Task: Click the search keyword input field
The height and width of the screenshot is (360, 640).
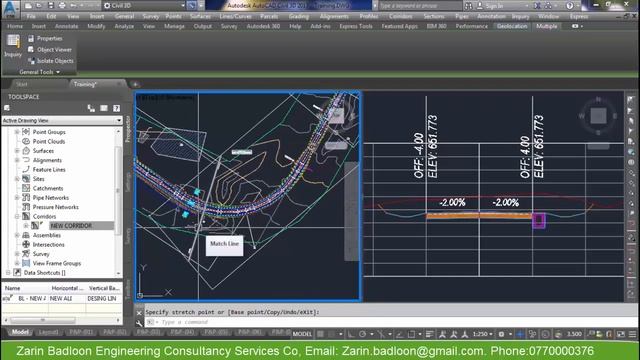Action: (x=420, y=6)
